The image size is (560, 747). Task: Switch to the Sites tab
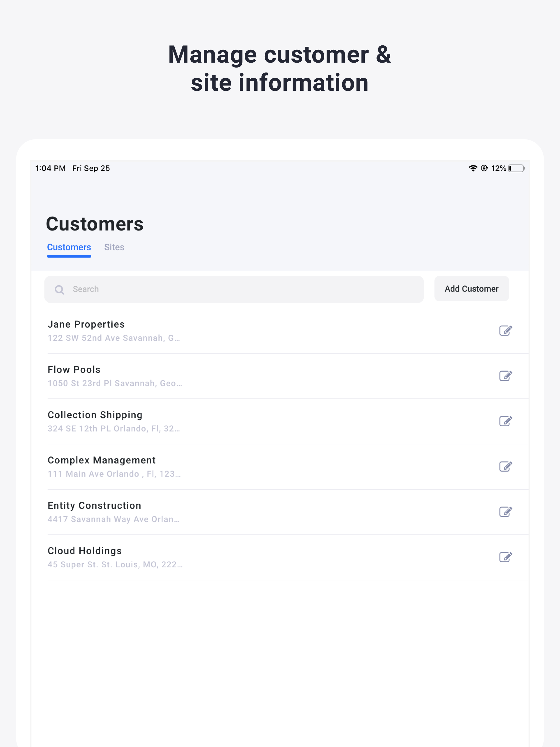coord(114,247)
